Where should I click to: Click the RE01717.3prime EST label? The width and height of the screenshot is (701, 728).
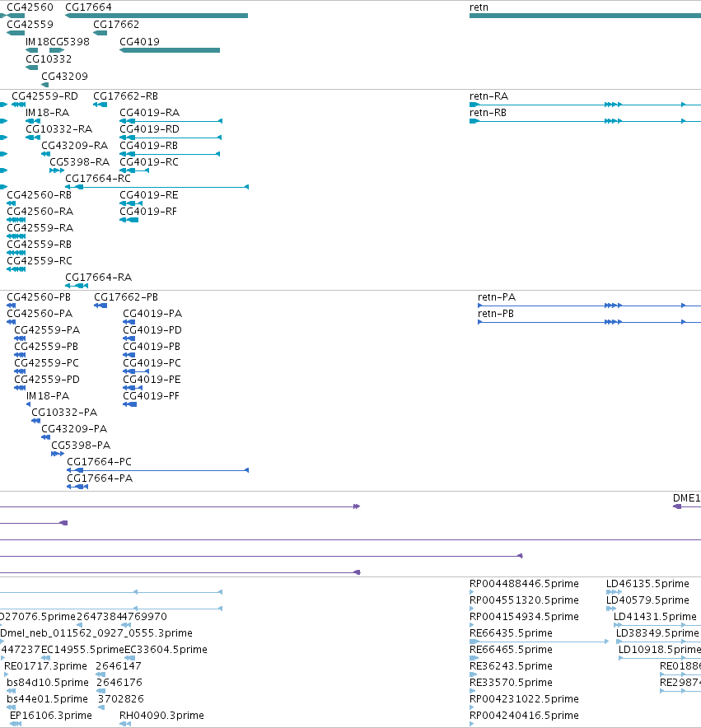point(45,667)
